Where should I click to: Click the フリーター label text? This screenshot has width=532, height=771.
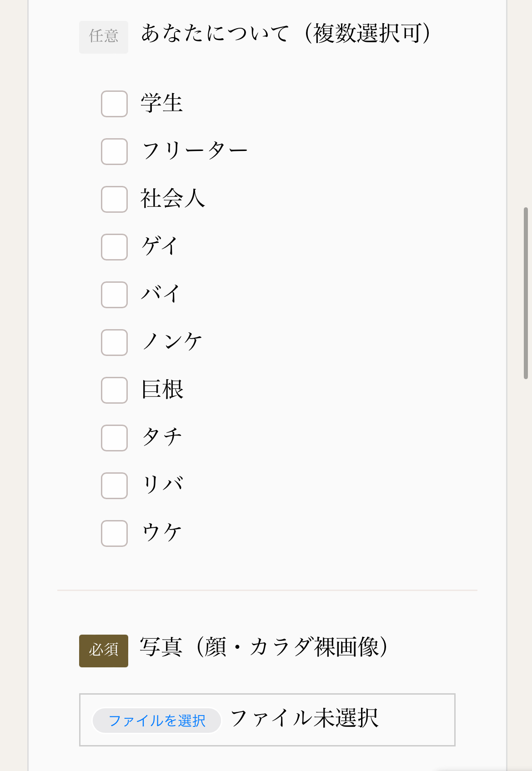[195, 151]
